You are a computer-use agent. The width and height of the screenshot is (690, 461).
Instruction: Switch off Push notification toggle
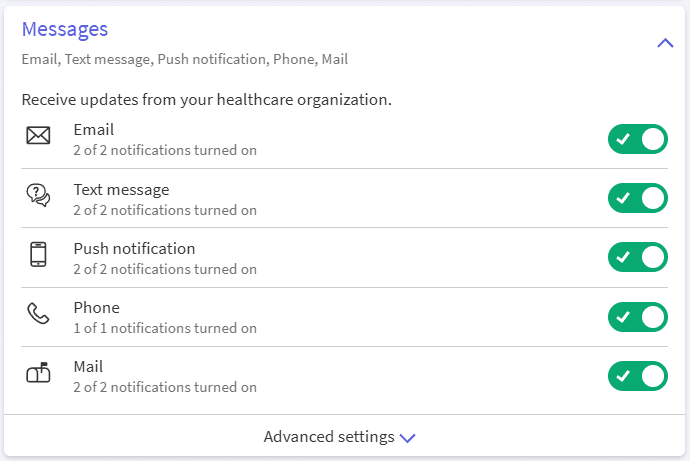(637, 257)
